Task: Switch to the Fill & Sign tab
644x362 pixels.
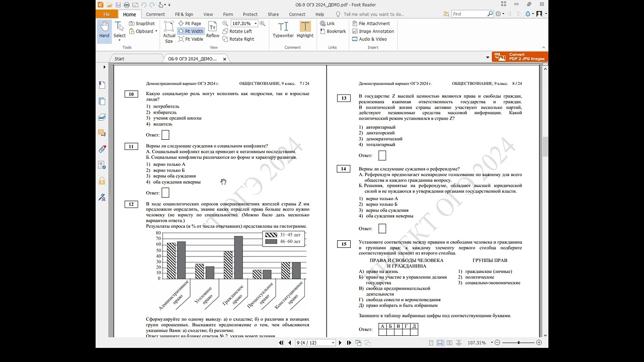Action: [184, 14]
